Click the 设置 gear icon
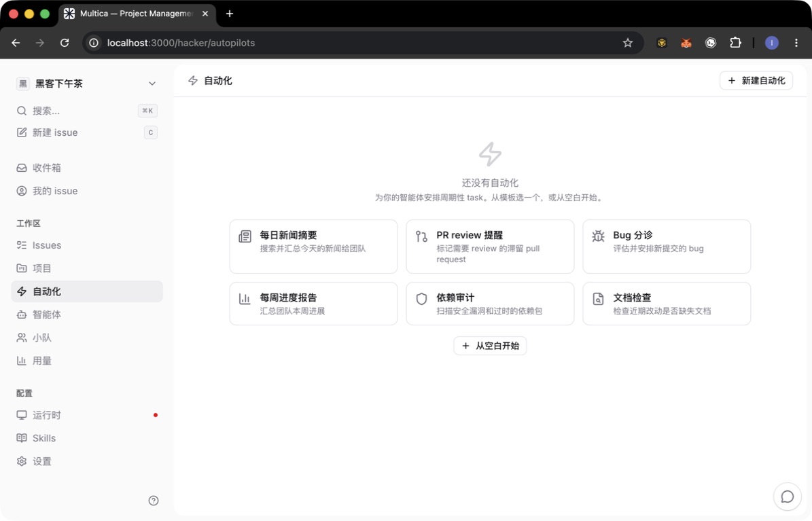 click(22, 461)
